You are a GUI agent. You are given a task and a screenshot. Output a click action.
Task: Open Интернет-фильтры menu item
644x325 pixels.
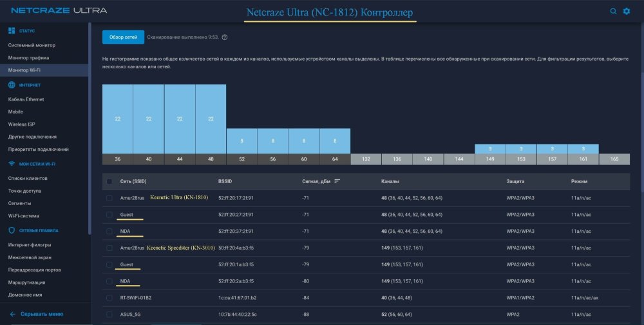click(x=30, y=245)
